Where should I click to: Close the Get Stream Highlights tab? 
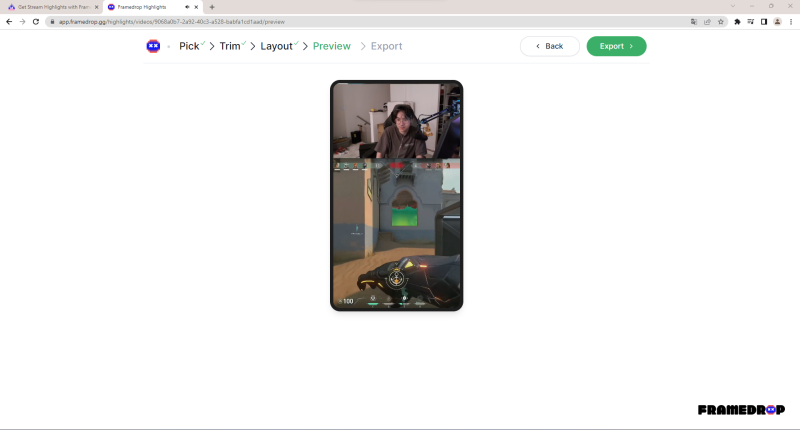click(96, 7)
